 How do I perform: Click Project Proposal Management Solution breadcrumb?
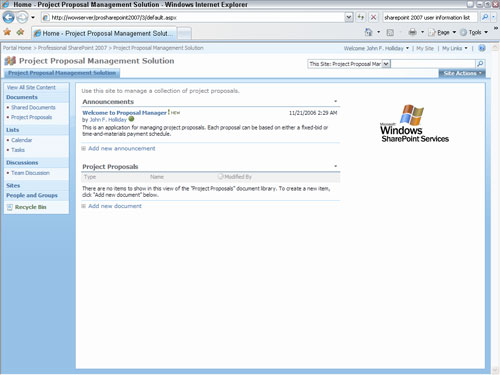tap(158, 48)
